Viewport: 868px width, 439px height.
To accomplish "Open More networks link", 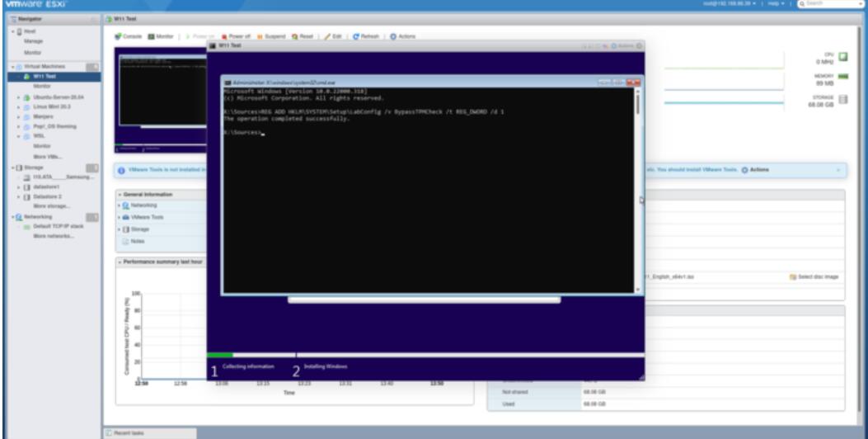I will 53,236.
